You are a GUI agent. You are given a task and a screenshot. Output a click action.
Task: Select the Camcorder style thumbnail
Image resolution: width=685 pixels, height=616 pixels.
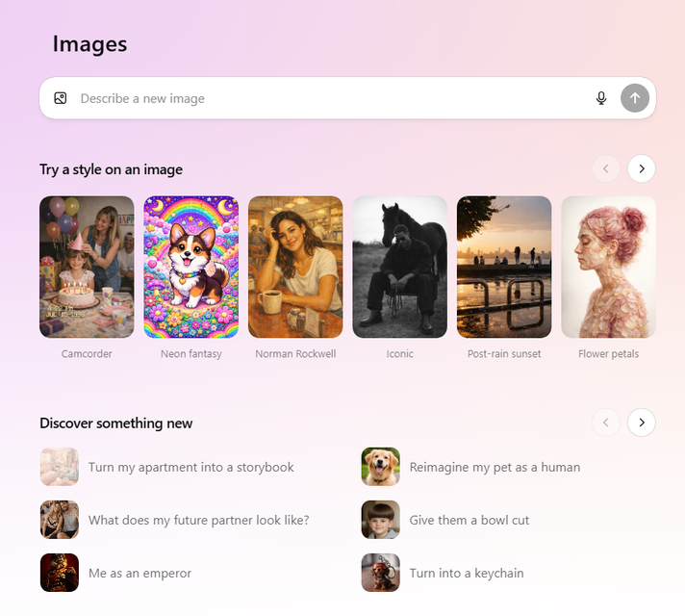tap(87, 267)
